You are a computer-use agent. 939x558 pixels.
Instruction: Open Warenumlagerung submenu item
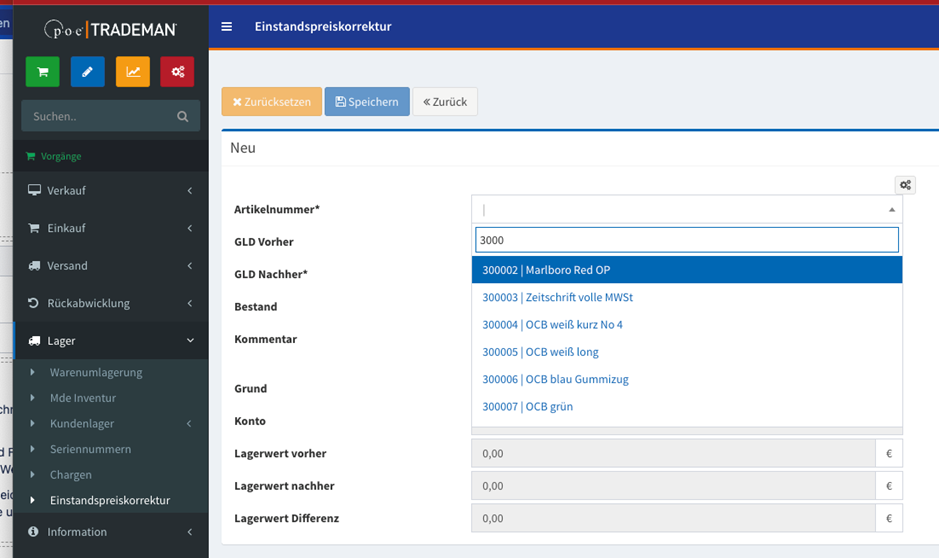click(111, 372)
